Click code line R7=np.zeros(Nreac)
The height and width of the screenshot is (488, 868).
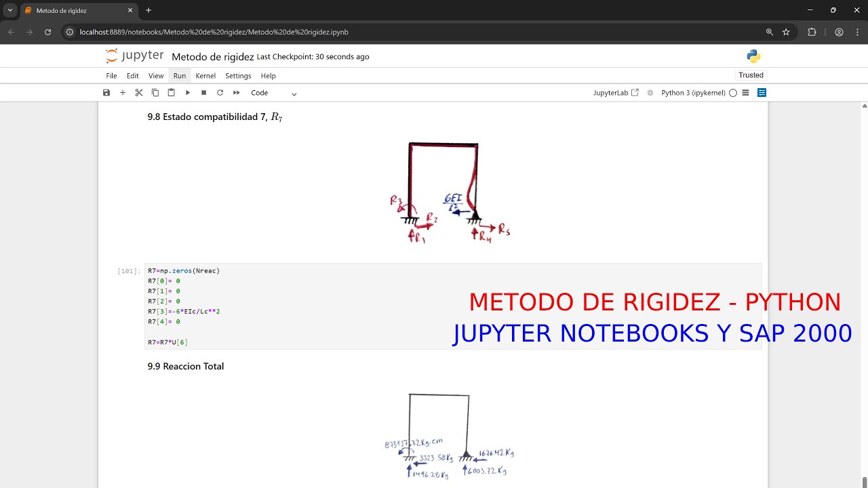184,271
